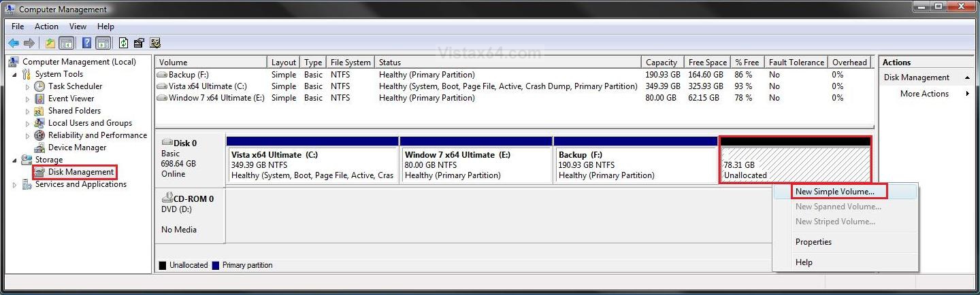Toggle the Show/Hide Action Pane toolbar icon
This screenshot has width=980, height=295.
[x=103, y=43]
